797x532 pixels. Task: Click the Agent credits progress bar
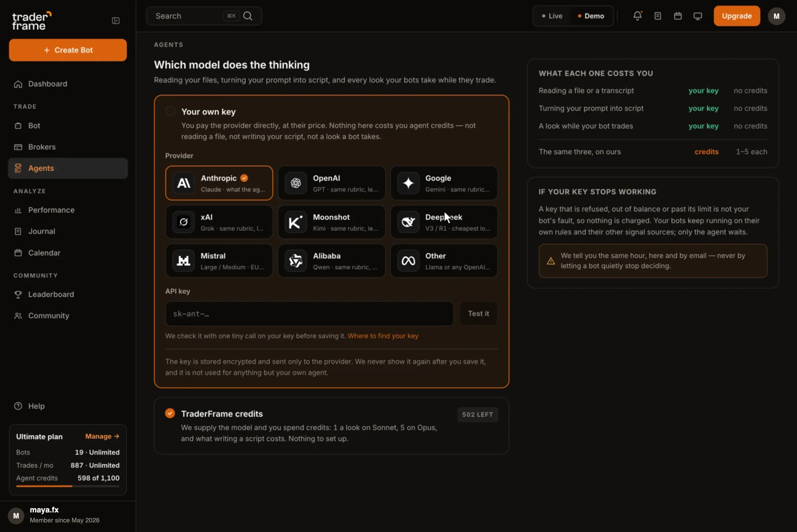[x=68, y=486]
